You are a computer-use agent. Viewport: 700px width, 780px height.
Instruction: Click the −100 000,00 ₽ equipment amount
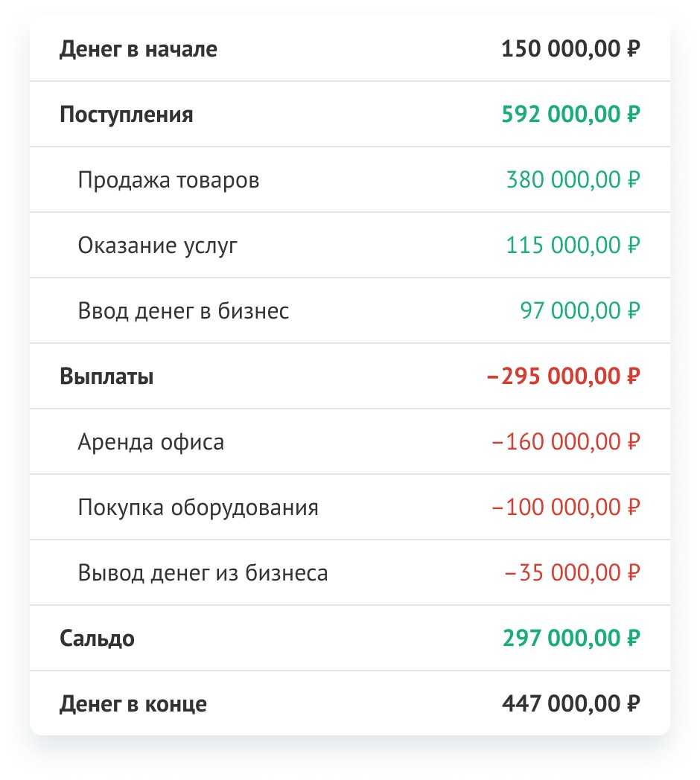[x=566, y=508]
